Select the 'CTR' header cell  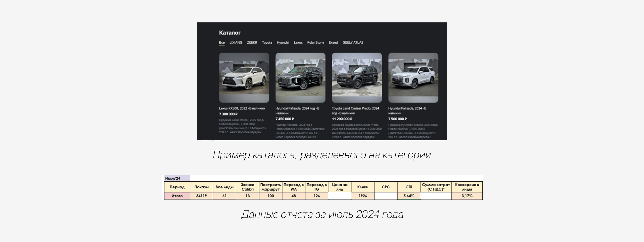tap(409, 187)
